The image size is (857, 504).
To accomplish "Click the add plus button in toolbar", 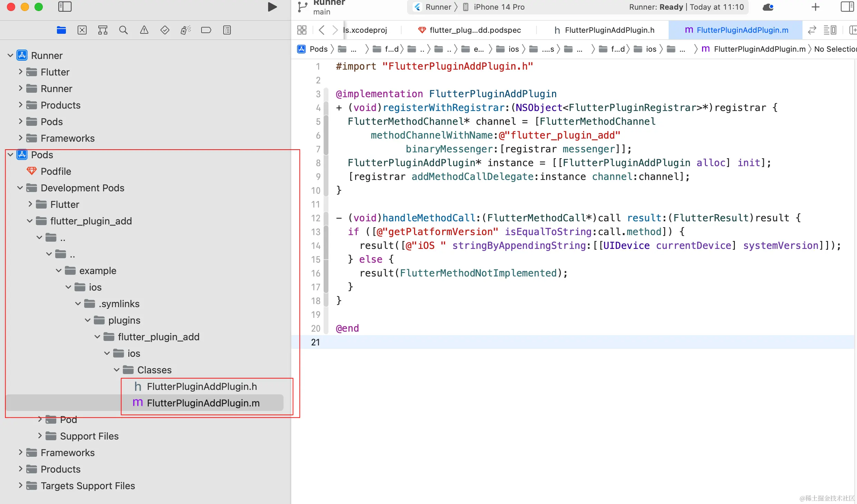I will tap(816, 7).
